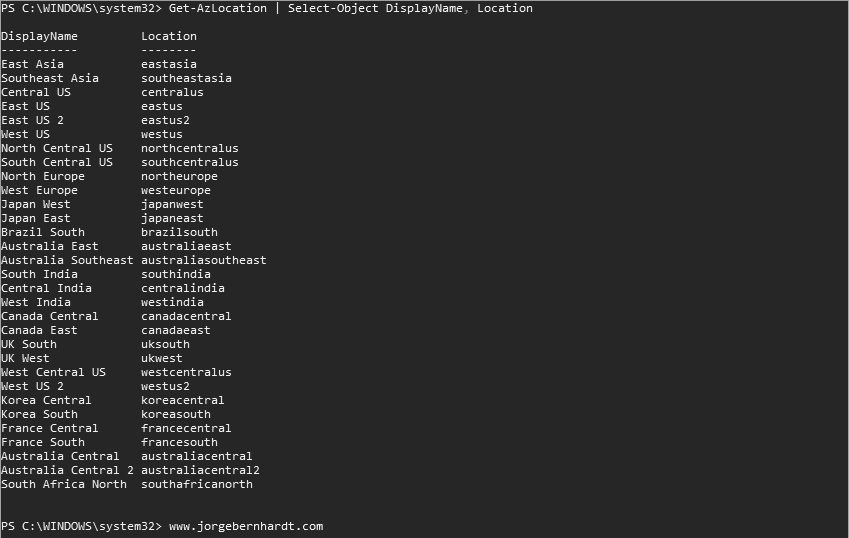Click the Canada Central display name
Screen dimensions: 849x538
50,316
